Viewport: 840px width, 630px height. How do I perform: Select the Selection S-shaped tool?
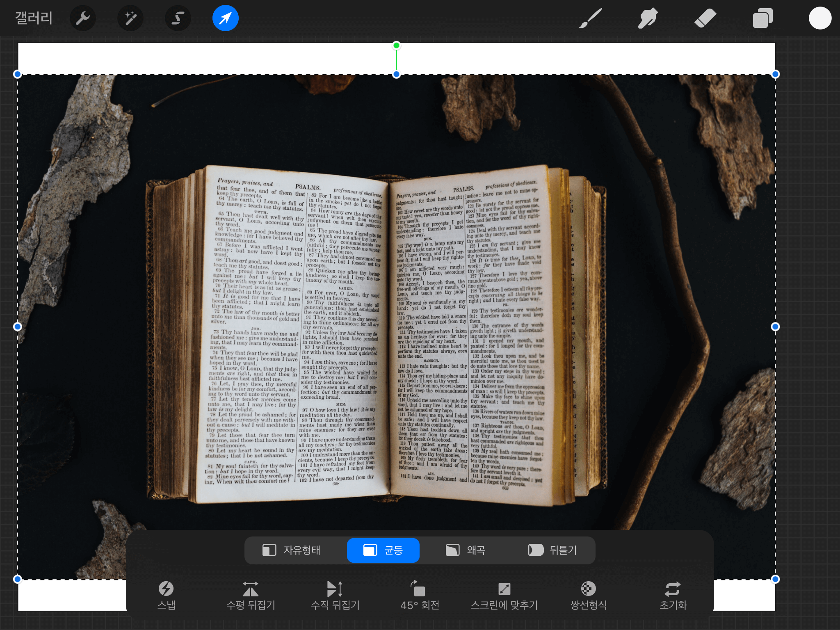[178, 18]
